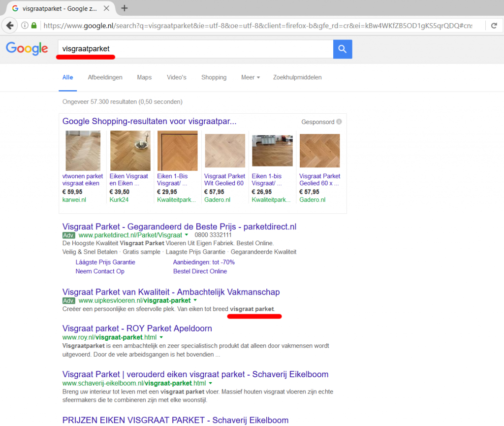
Task: Open a new browser tab with plus icon
Action: (125, 8)
